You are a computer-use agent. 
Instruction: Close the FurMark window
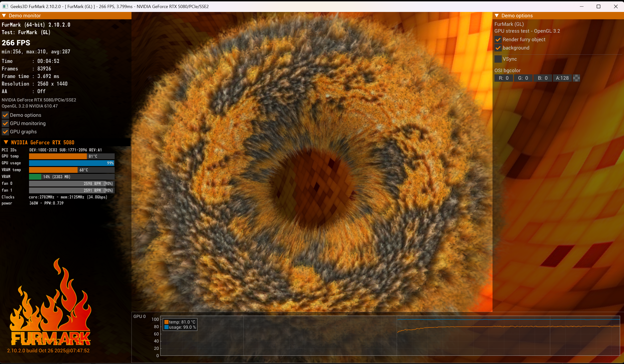[615, 6]
